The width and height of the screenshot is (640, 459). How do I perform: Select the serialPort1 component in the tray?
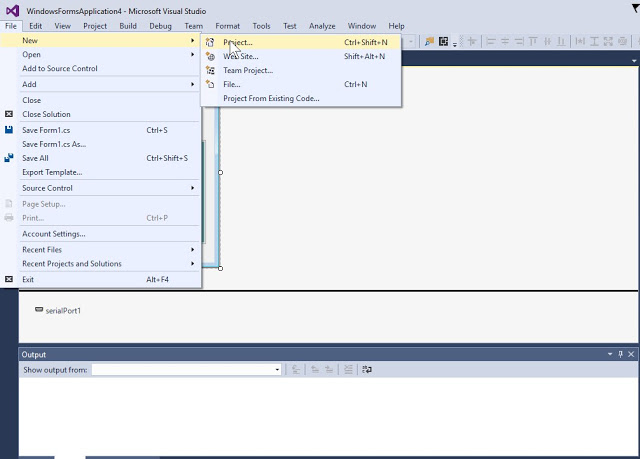[58, 310]
